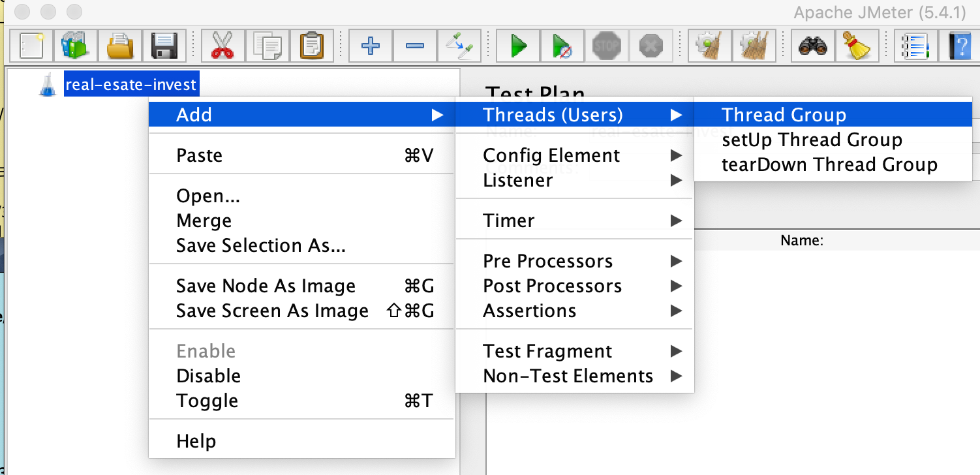Image resolution: width=980 pixels, height=475 pixels.
Task: Click the Expand All plus icon
Action: (x=371, y=46)
